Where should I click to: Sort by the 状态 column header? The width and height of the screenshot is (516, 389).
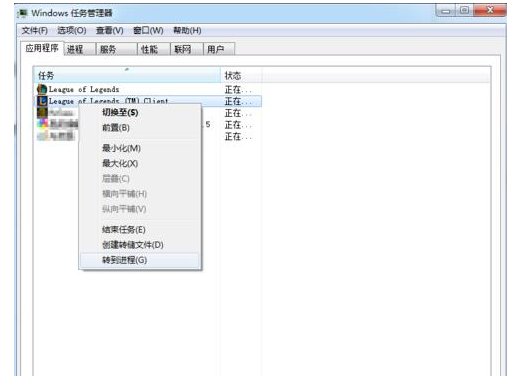(241, 75)
